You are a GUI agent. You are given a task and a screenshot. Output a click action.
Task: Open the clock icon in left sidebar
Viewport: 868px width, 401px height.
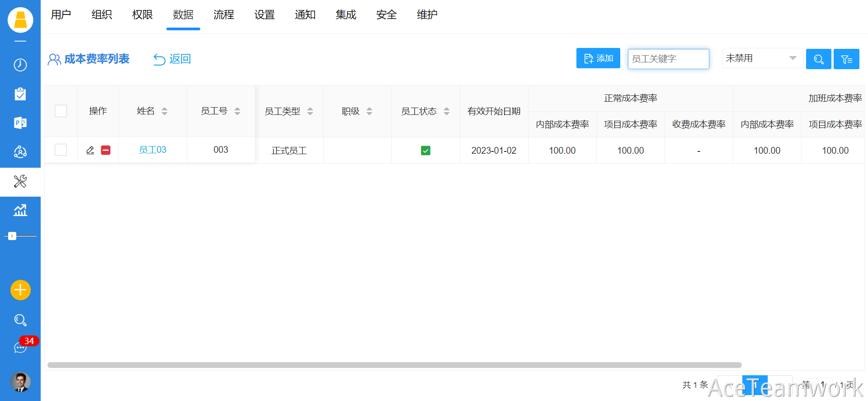tap(20, 65)
